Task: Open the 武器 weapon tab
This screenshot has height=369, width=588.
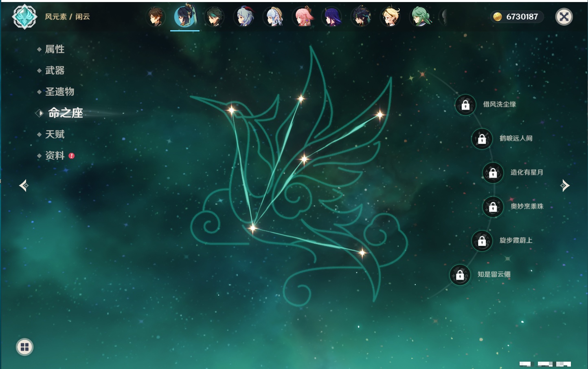Action: coord(55,71)
